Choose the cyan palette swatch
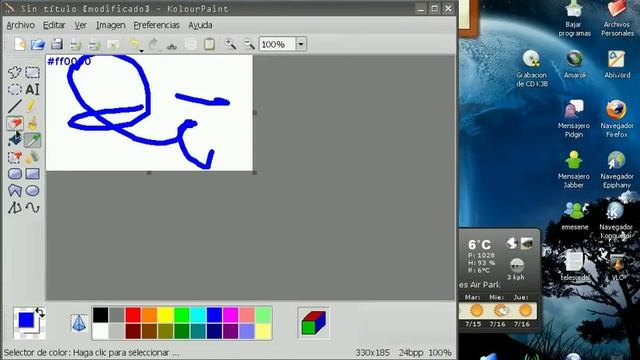Viewport: 640px width, 360px height. click(198, 315)
